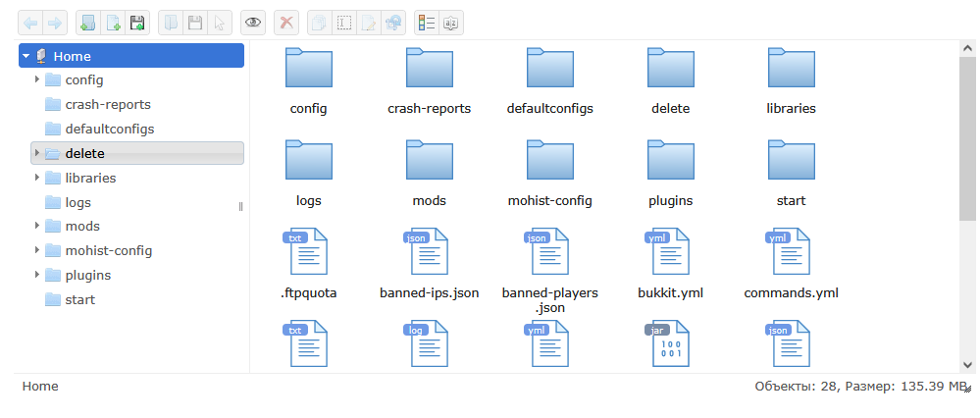Click the Download (grey floppy) toolbar icon
Viewport: 980px width, 418px height.
click(x=195, y=24)
